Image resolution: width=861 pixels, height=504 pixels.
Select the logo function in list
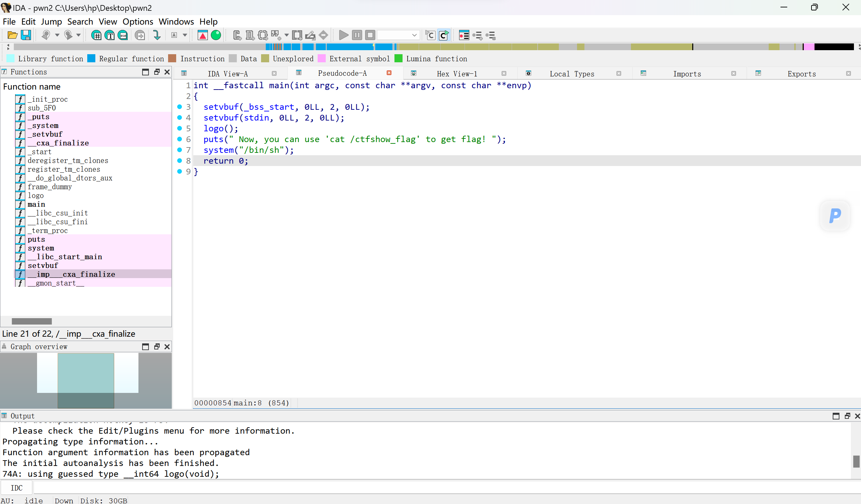click(35, 195)
